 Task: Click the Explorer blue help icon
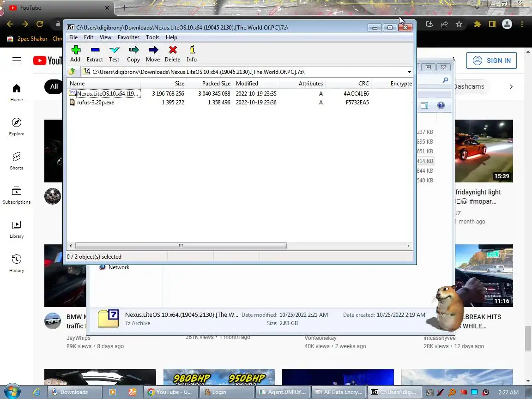pos(441,105)
